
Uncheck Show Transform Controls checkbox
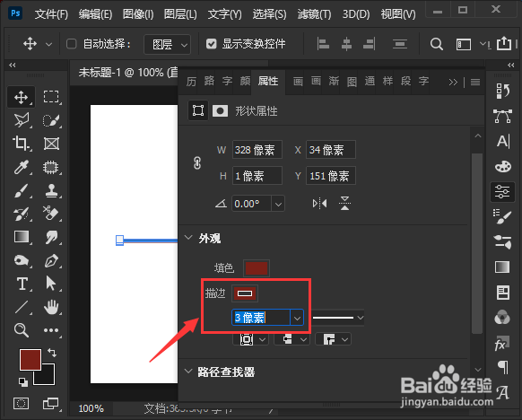click(x=211, y=44)
